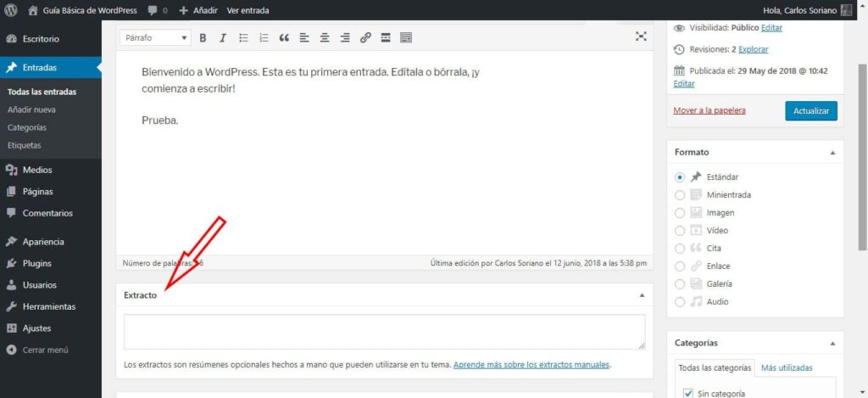The width and height of the screenshot is (868, 398).
Task: Insert a numbered list
Action: pos(264,37)
